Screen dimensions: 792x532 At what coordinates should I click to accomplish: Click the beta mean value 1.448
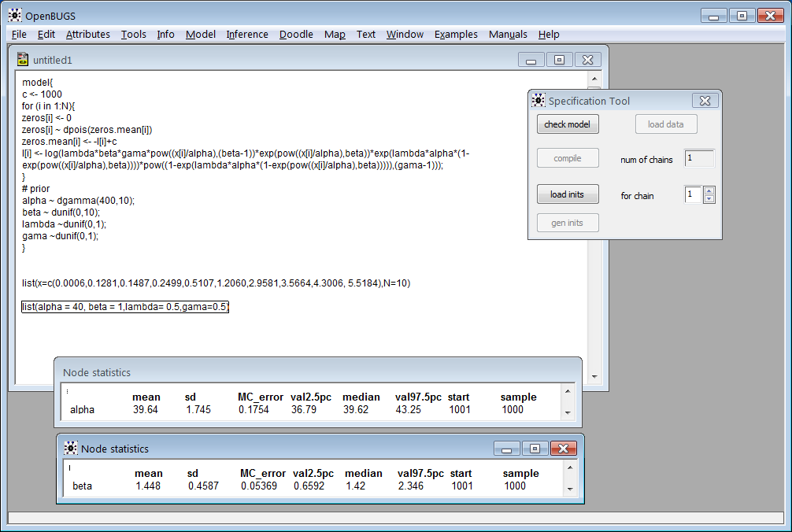pos(148,486)
